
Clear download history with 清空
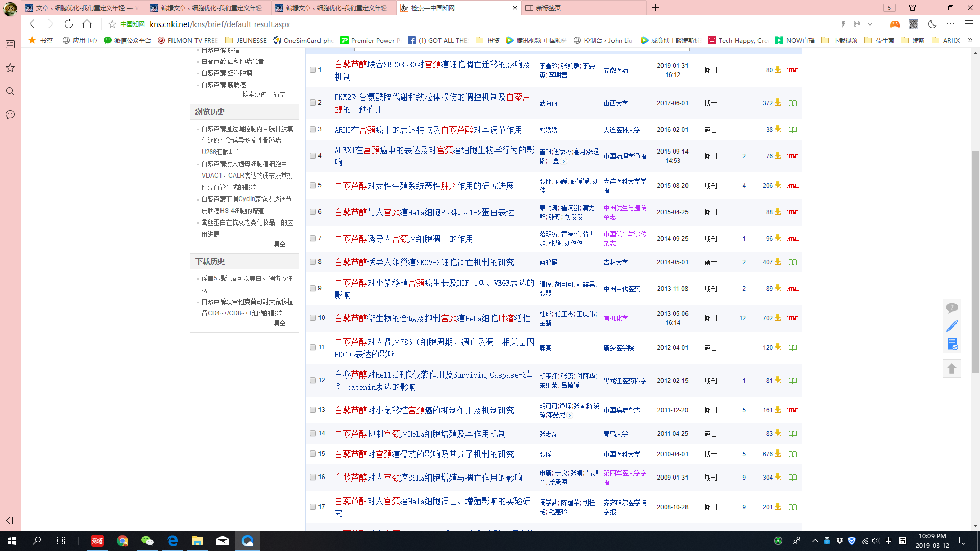(x=279, y=323)
